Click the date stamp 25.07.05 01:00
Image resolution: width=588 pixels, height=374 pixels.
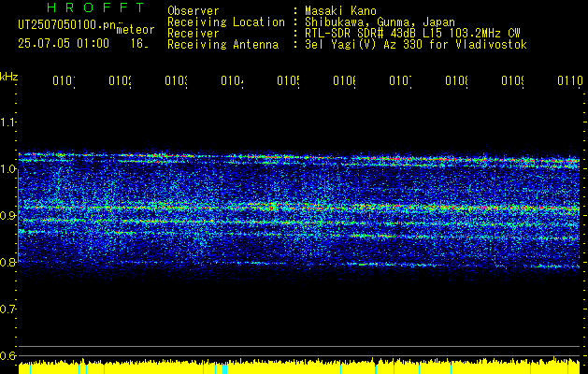click(x=64, y=43)
